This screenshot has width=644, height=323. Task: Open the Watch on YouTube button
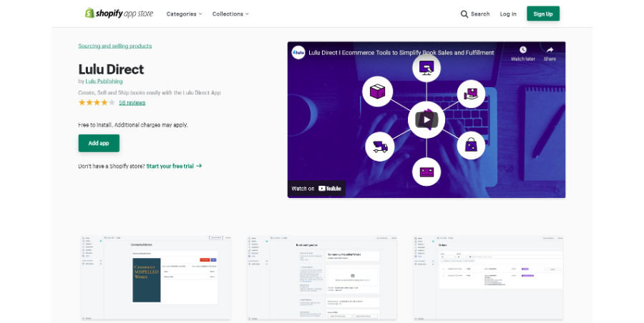tap(316, 189)
